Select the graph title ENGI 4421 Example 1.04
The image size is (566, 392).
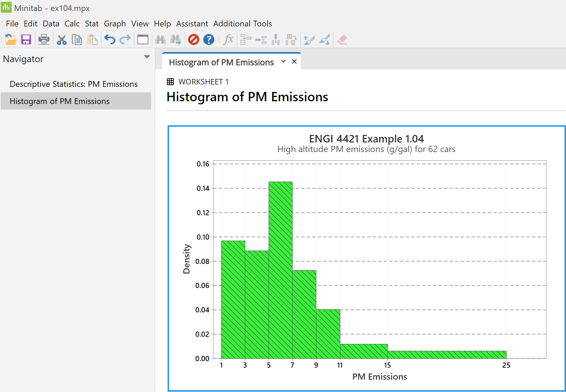click(x=366, y=139)
